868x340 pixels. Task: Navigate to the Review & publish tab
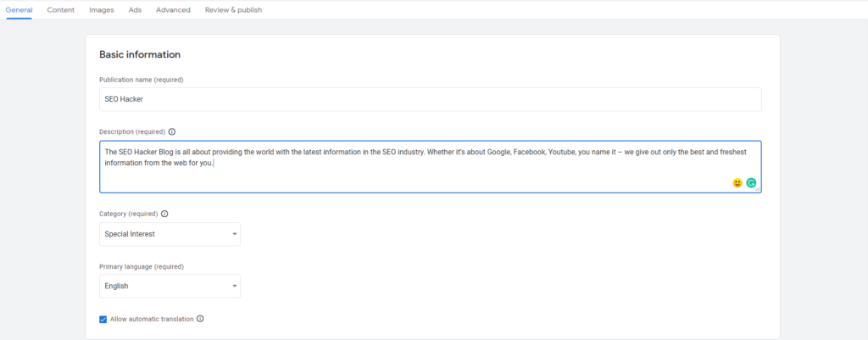(233, 10)
